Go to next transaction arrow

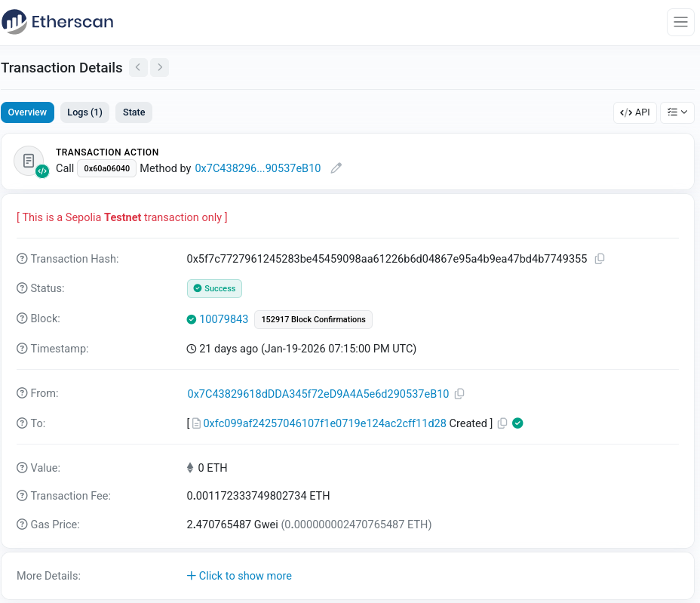(159, 67)
